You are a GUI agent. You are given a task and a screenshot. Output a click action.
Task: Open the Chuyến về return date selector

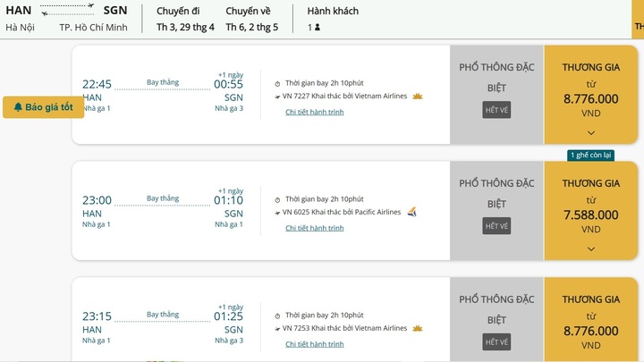(251, 19)
